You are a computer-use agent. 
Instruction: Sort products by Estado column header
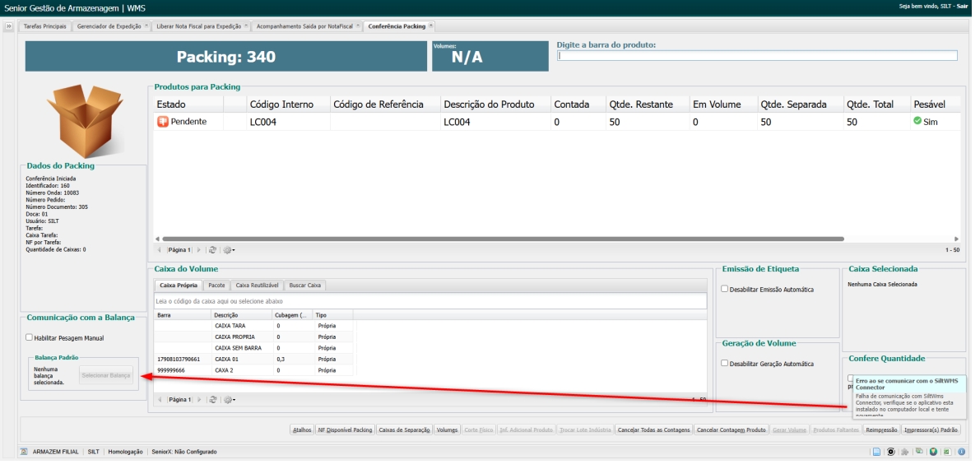point(188,104)
